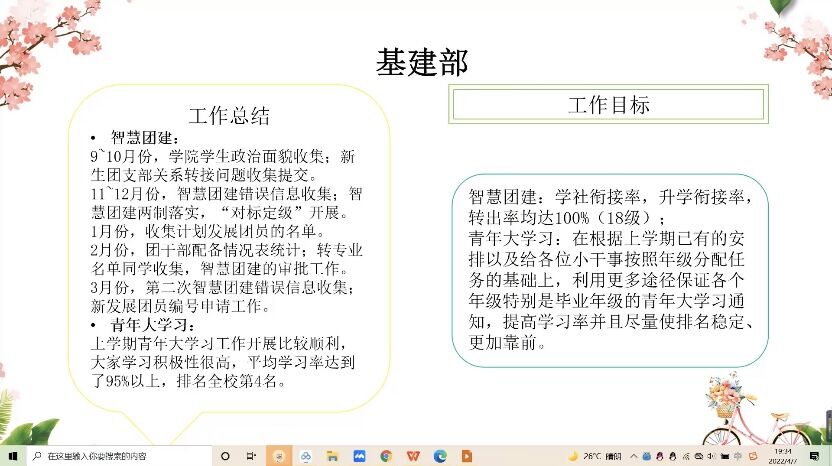Click the 工作总结 heading text
The image size is (832, 466).
coord(229,115)
